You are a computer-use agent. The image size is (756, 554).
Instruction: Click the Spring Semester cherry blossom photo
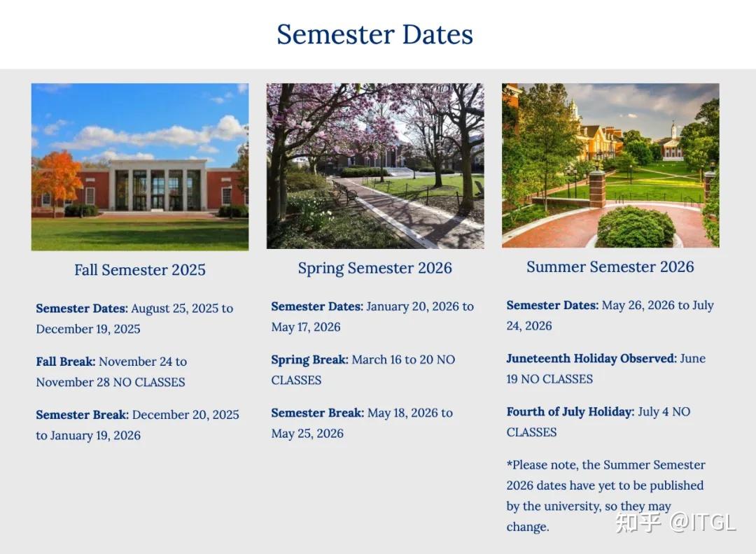coord(375,166)
